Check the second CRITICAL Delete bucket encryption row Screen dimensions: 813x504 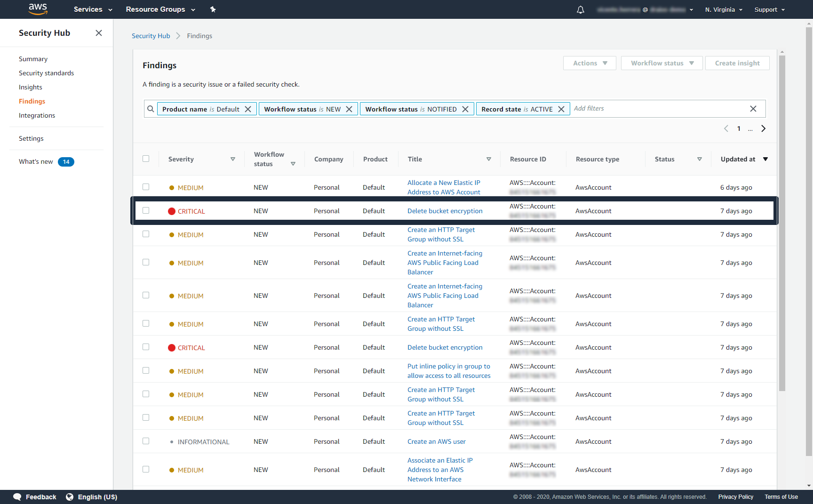[x=146, y=347]
